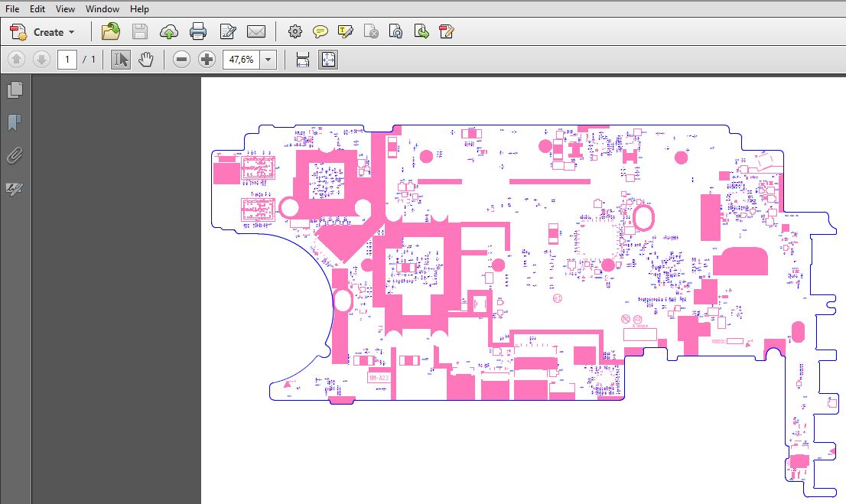Select the text highlight tool
This screenshot has width=846, height=504.
346,32
